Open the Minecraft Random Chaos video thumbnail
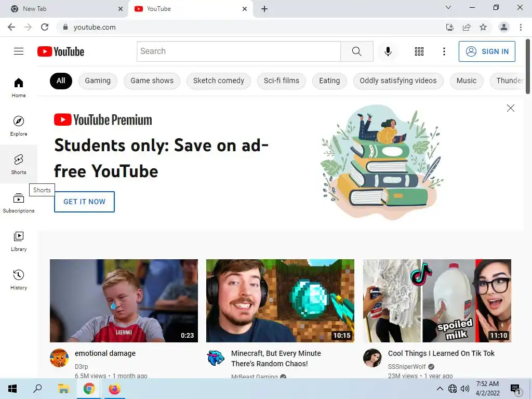Viewport: 532px width, 399px height. (x=280, y=301)
